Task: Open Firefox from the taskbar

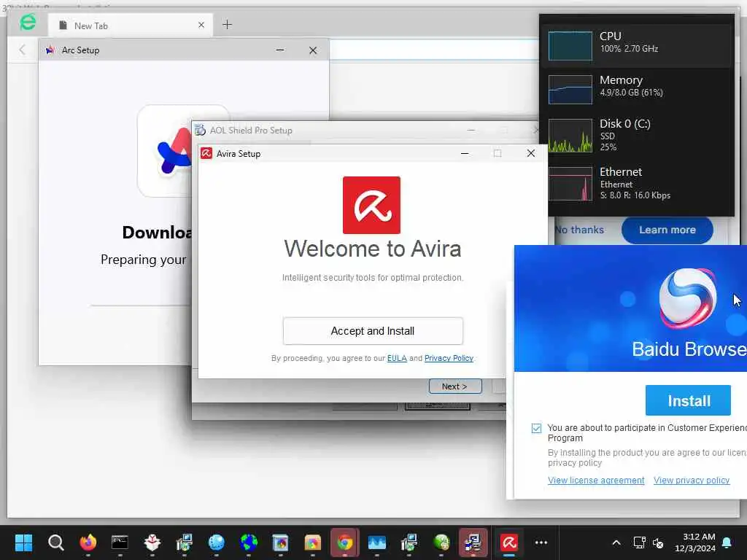Action: click(88, 542)
